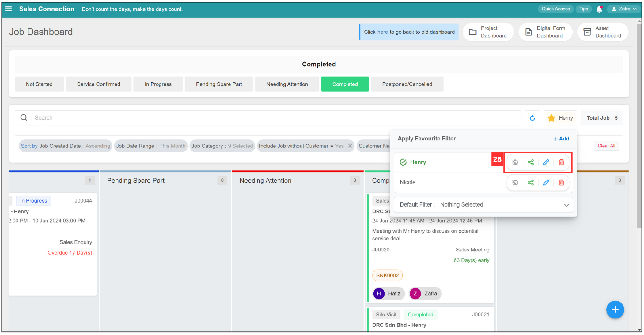Open the hamburger menu
This screenshot has width=644, height=335.
(9, 9)
